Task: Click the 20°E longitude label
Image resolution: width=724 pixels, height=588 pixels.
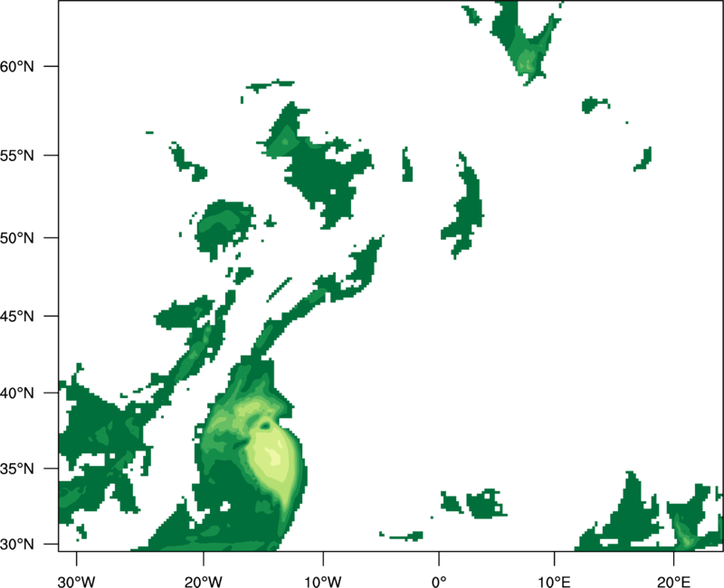Action: pyautogui.click(x=673, y=582)
